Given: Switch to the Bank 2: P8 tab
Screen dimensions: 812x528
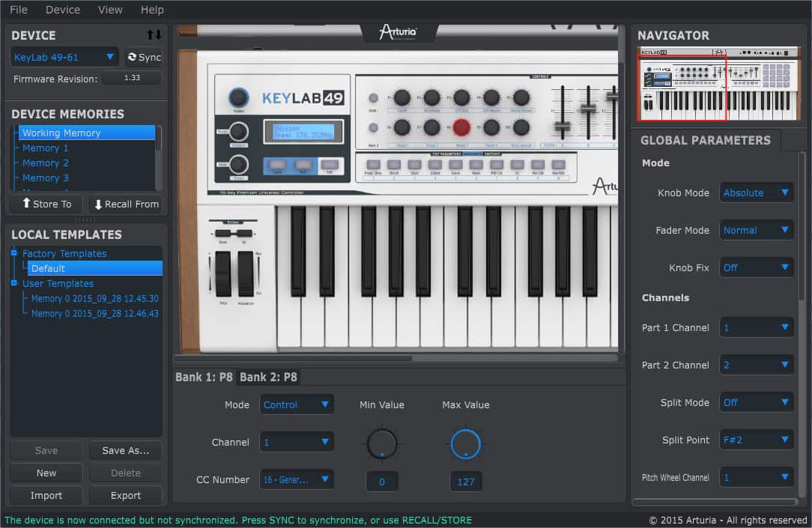Looking at the screenshot, I should 268,377.
